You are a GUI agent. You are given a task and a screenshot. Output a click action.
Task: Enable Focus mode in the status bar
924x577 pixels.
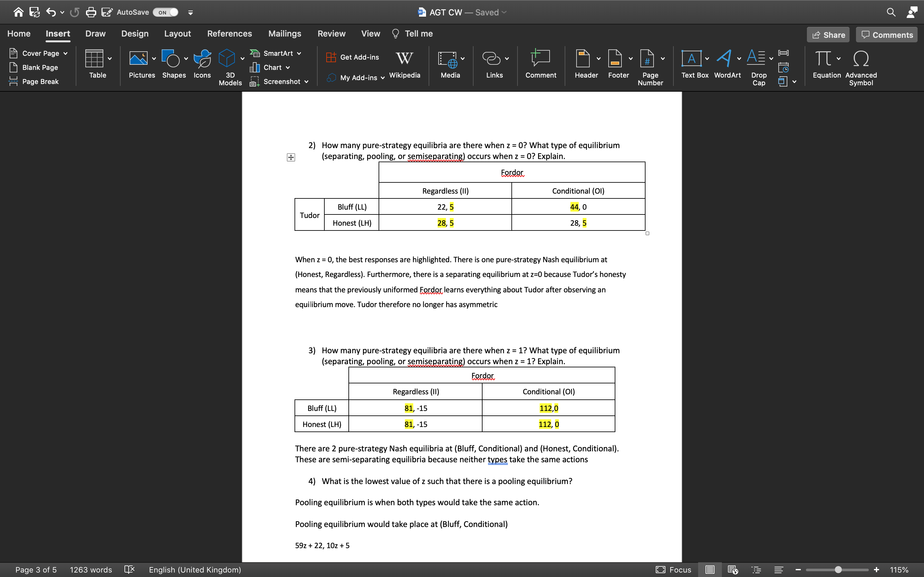coord(673,569)
